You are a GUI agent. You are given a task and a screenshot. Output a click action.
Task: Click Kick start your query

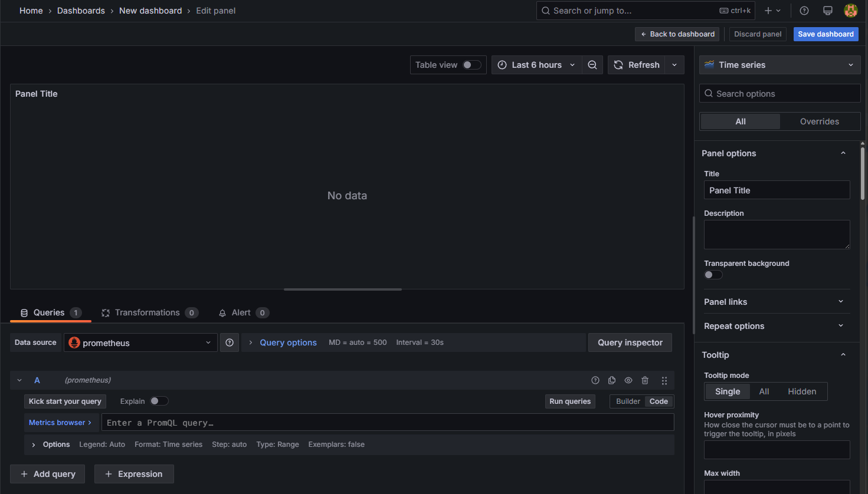coord(65,401)
